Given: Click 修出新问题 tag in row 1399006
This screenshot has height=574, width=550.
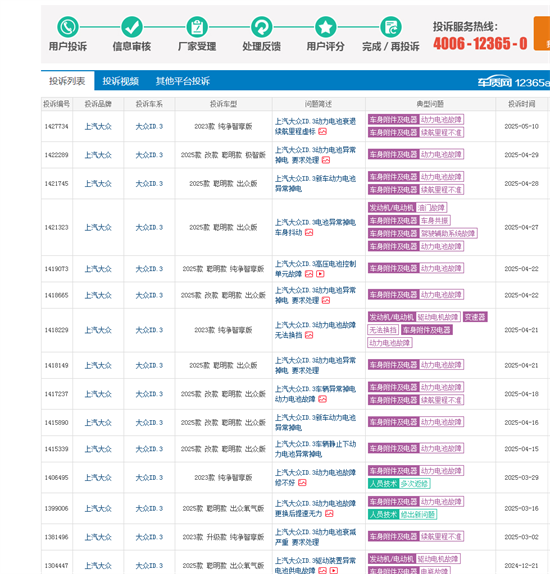Looking at the screenshot, I should 418,514.
